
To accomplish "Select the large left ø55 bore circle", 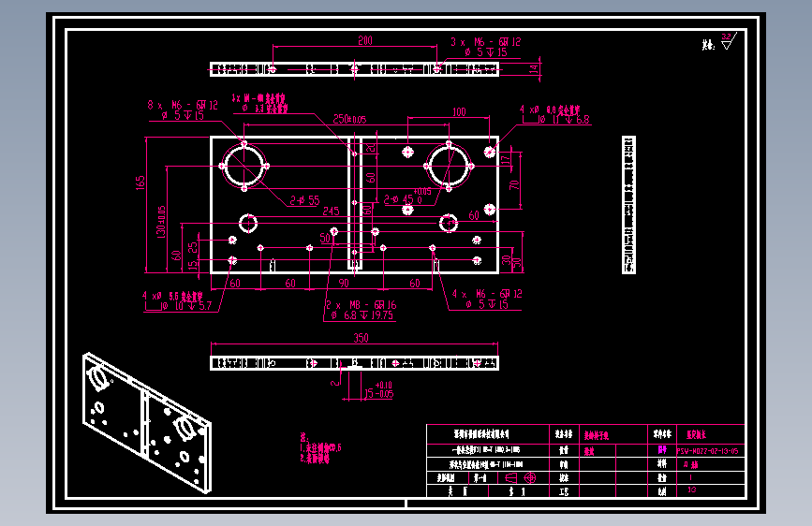I will pos(244,166).
